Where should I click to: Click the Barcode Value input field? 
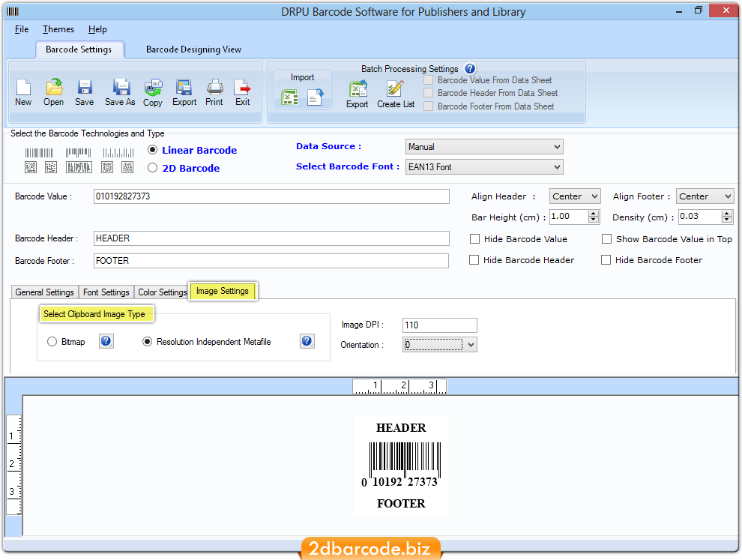[x=271, y=196]
